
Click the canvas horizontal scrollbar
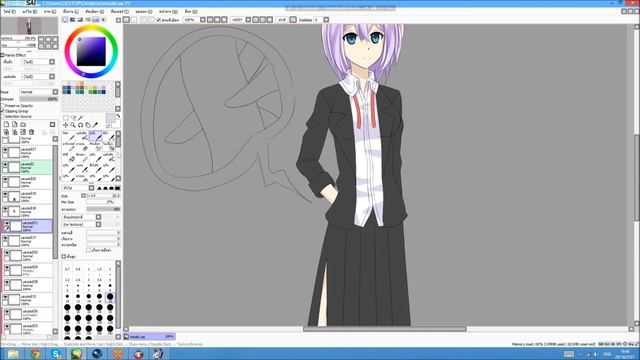coord(384,329)
